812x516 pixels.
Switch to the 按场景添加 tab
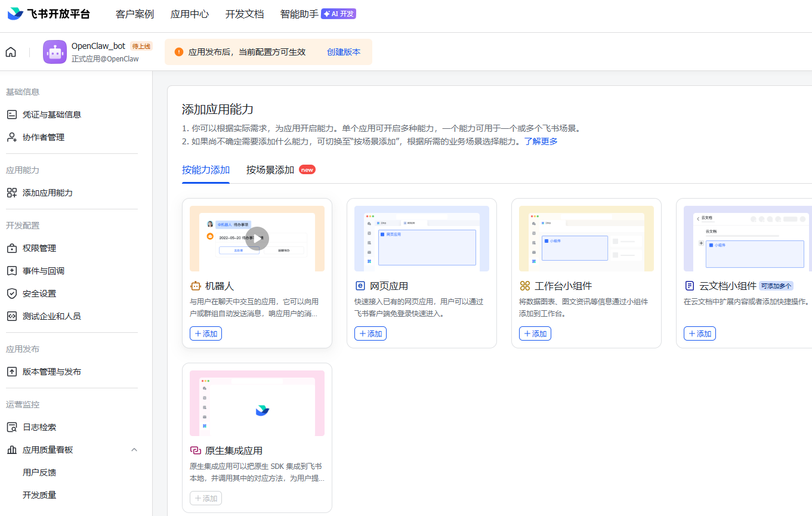pyautogui.click(x=270, y=170)
